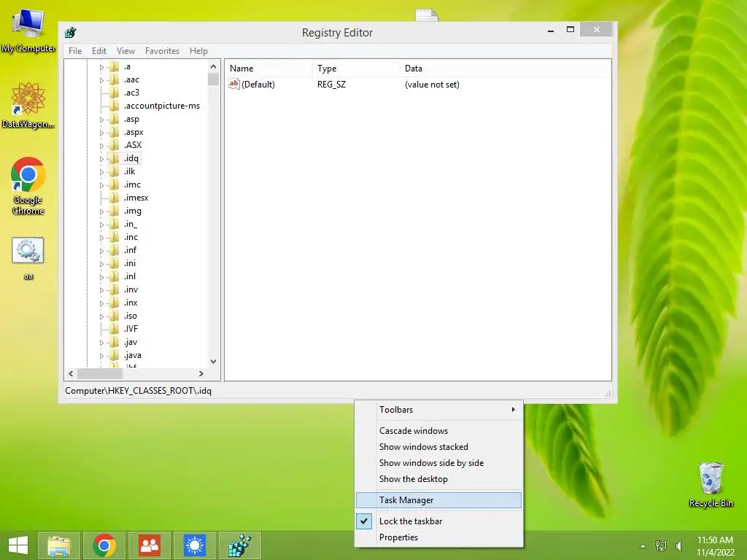
Task: Click the Name column header
Action: 268,68
